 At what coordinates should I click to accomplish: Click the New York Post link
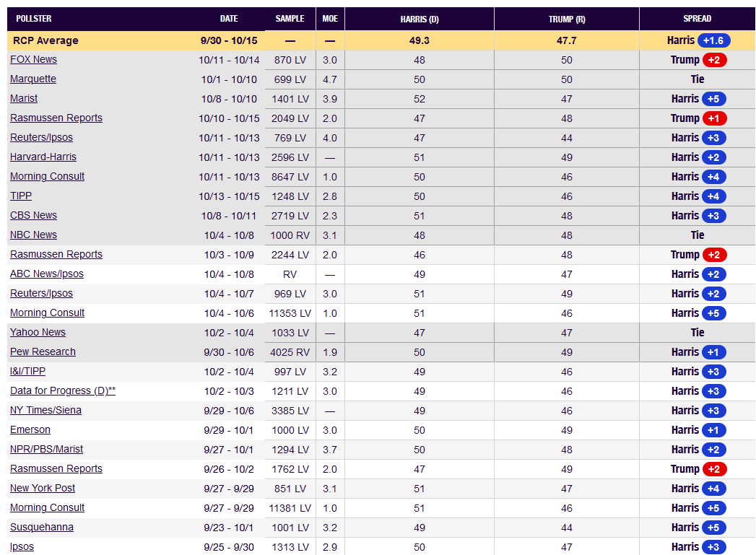[x=43, y=489]
